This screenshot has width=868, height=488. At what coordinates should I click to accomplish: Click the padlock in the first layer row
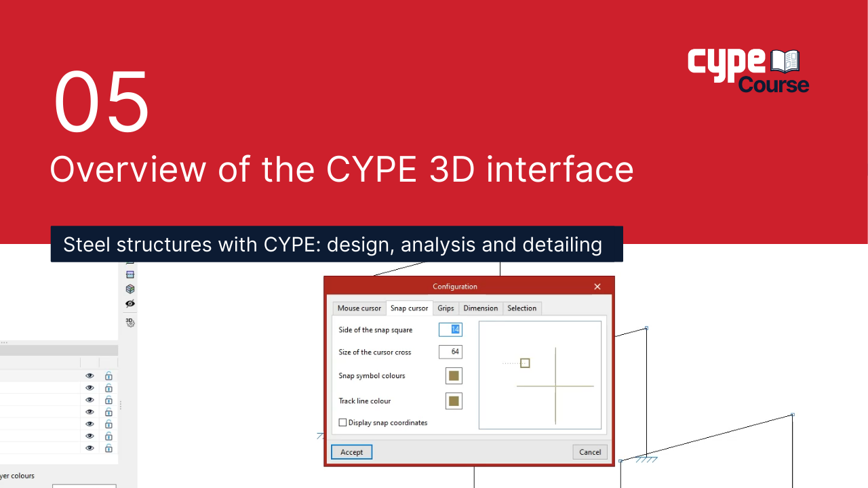(108, 375)
